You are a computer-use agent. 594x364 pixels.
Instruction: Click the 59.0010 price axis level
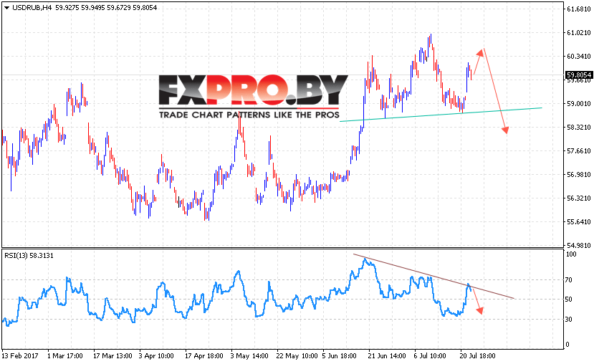coord(579,103)
